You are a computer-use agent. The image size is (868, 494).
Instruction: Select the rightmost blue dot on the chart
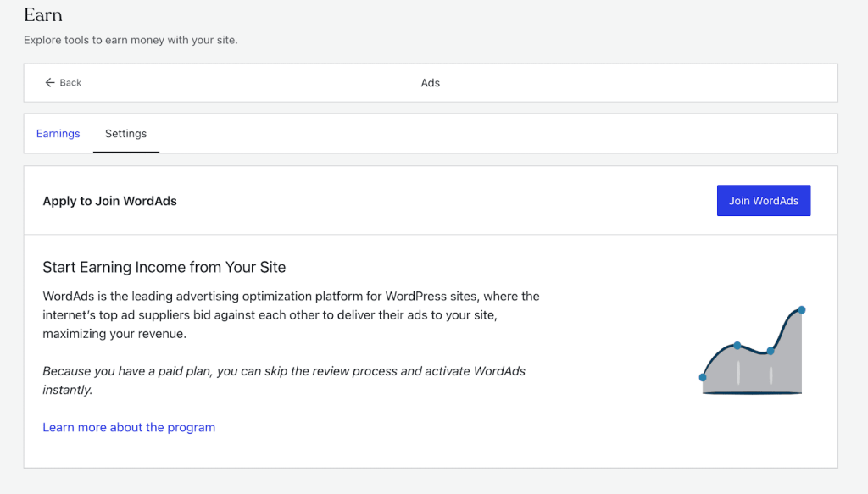point(802,309)
